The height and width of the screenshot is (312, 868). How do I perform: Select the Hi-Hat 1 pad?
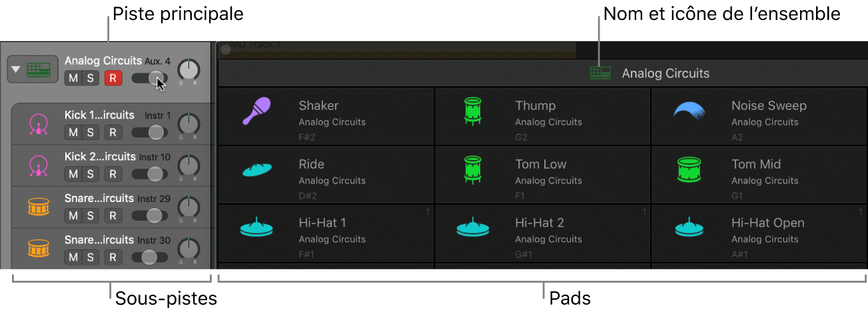[326, 230]
